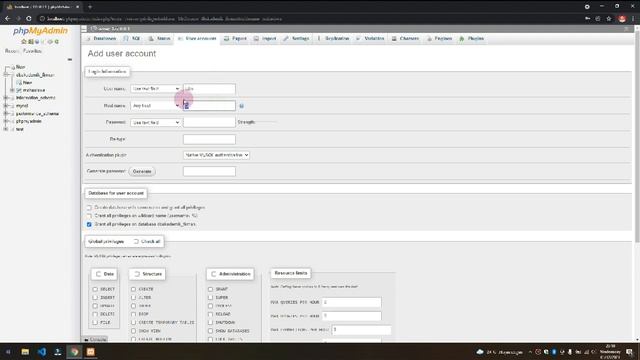
Task: Click the saved password key icon
Action: [587, 19]
